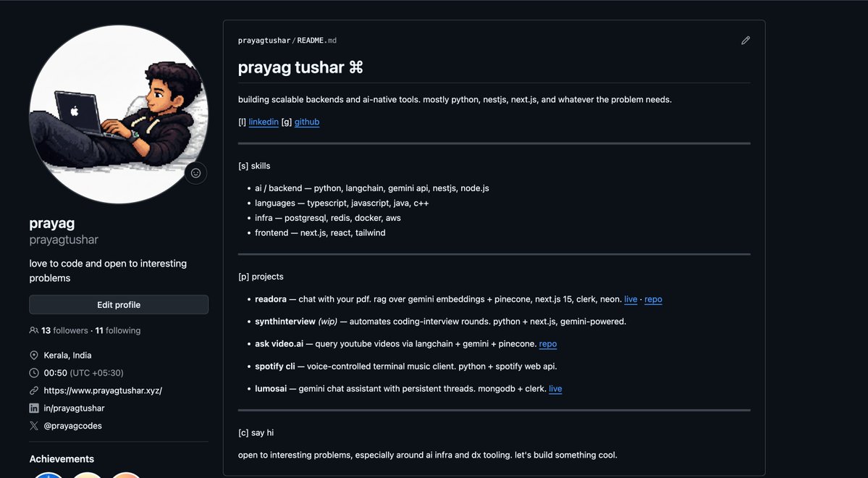Visit https://www.prayagtushar.xyz/ website link
Screen dimensions: 868x478
(x=103, y=390)
